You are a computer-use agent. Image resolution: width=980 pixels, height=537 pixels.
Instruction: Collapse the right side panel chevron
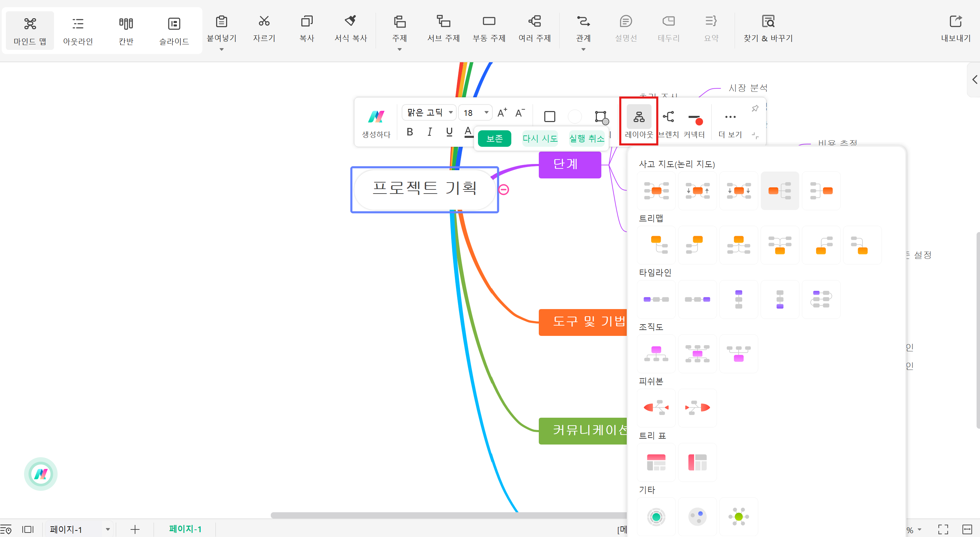point(974,79)
